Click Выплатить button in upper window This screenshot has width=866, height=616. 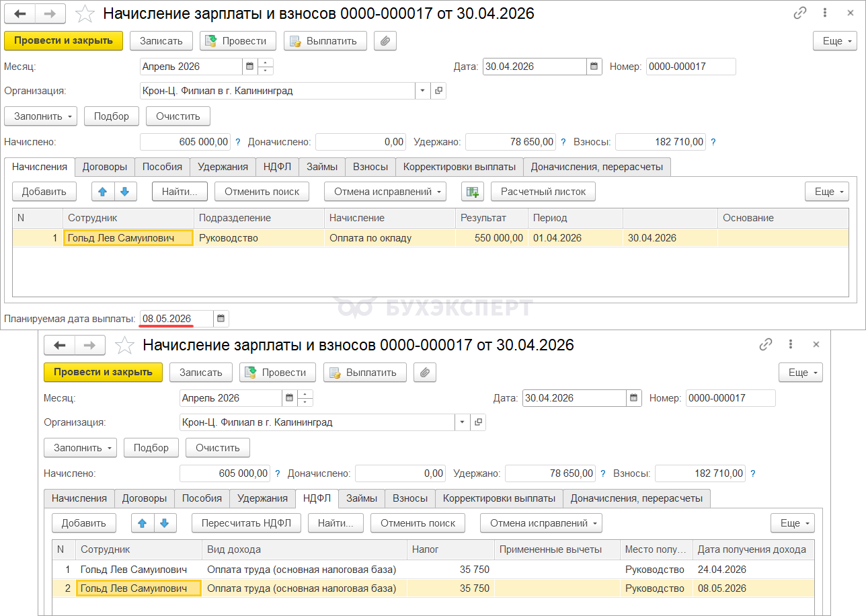click(x=325, y=41)
